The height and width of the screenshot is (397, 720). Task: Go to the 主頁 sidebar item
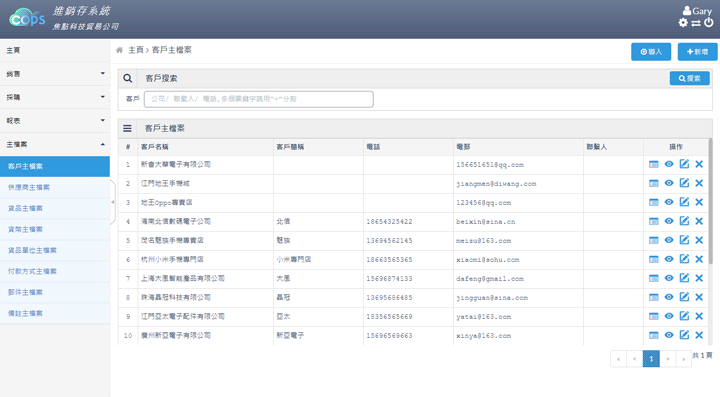[x=55, y=50]
